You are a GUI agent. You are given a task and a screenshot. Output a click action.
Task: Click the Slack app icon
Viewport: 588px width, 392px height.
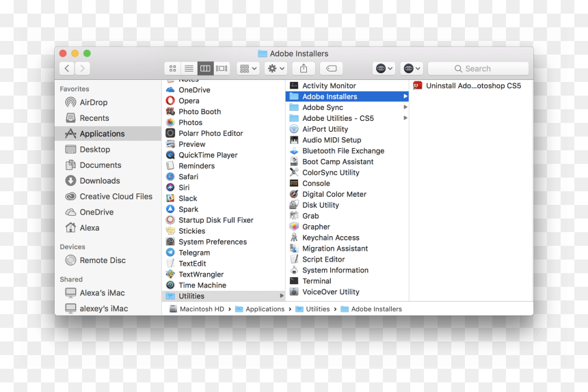point(170,199)
